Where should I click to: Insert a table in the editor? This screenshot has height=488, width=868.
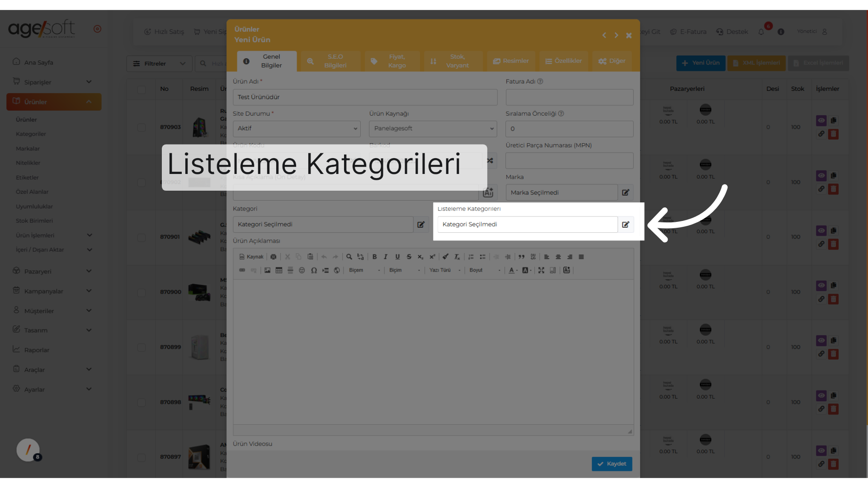(279, 270)
